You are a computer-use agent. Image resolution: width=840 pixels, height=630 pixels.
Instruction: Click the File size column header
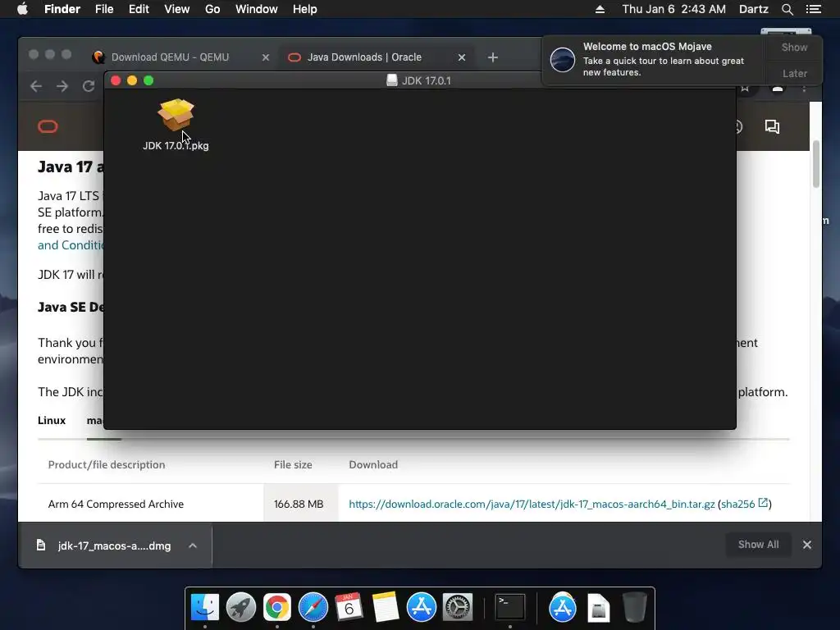[293, 464]
